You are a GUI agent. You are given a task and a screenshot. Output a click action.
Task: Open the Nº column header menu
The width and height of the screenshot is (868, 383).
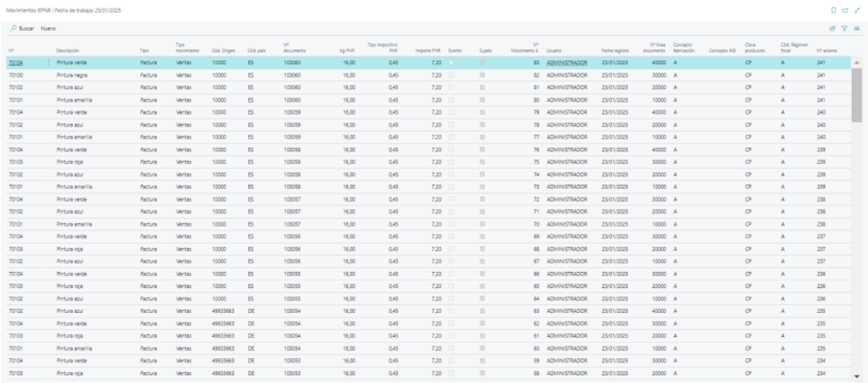pos(11,50)
